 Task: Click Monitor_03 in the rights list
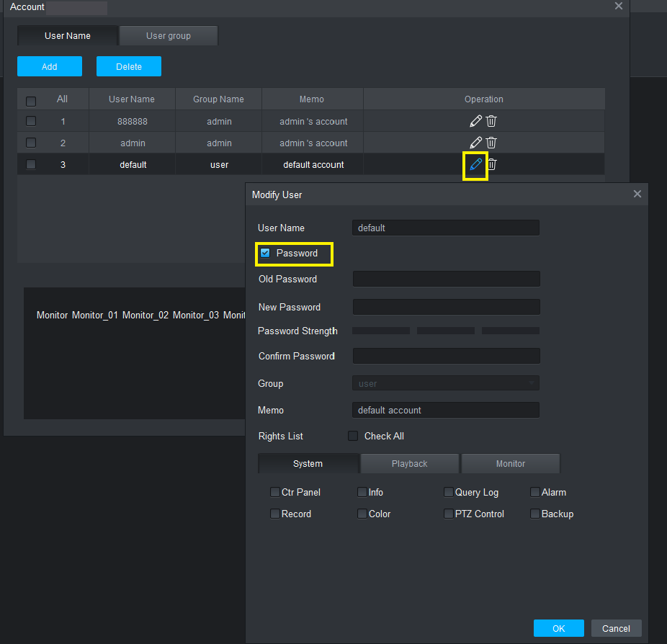[196, 316]
